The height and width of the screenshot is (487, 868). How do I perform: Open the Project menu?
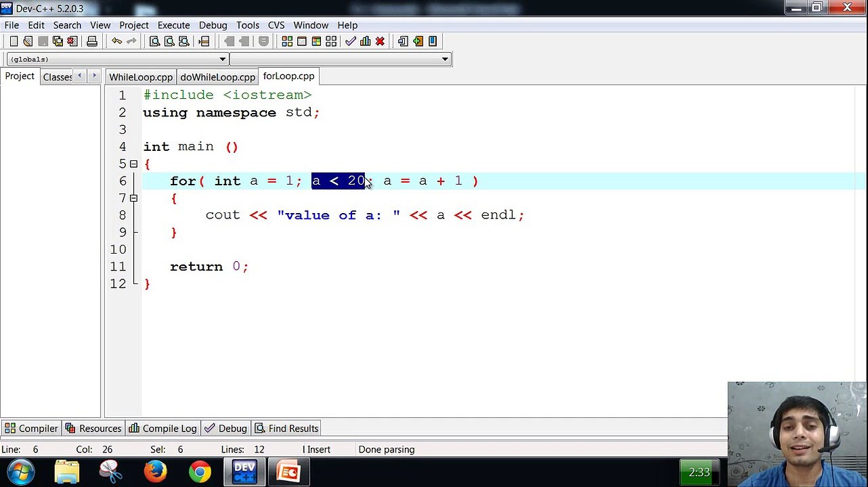(133, 25)
